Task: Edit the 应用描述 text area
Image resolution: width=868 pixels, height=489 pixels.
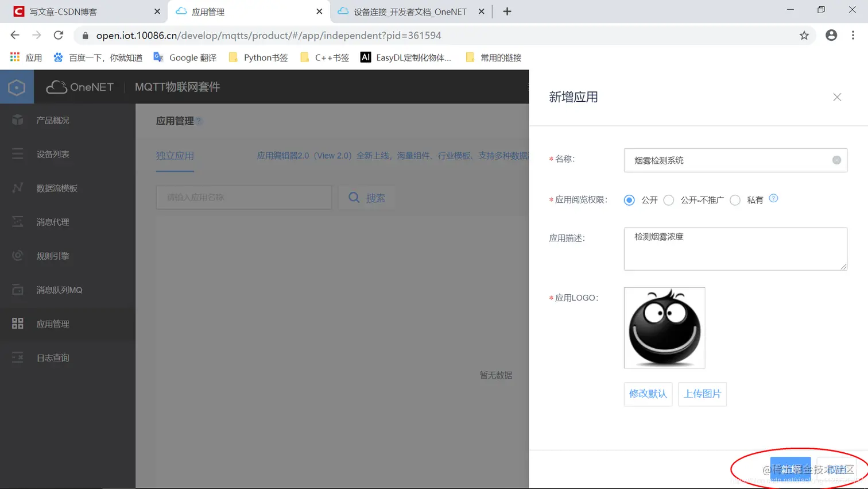Action: point(735,249)
